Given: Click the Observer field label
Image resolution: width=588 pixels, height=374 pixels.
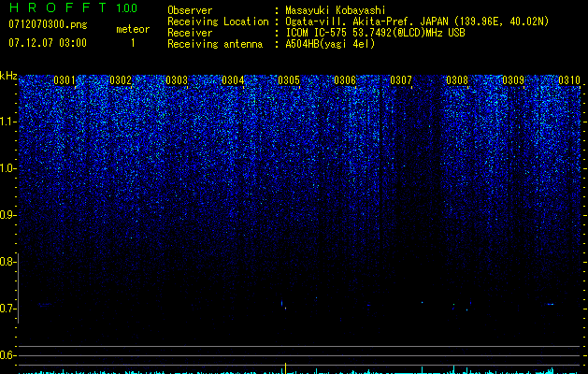Looking at the screenshot, I should 190,10.
